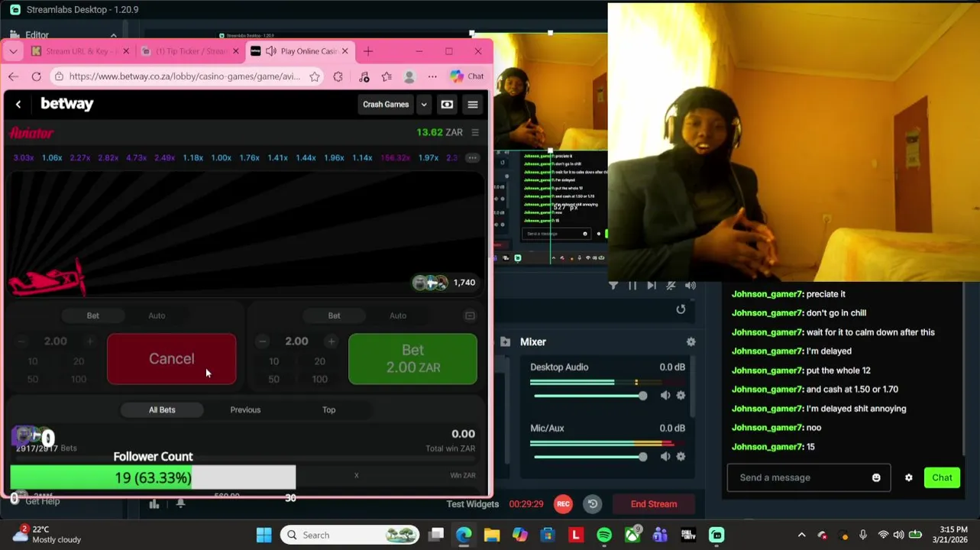The width and height of the screenshot is (980, 550).
Task: Open Mic/Aux source settings gear
Action: pos(681,457)
